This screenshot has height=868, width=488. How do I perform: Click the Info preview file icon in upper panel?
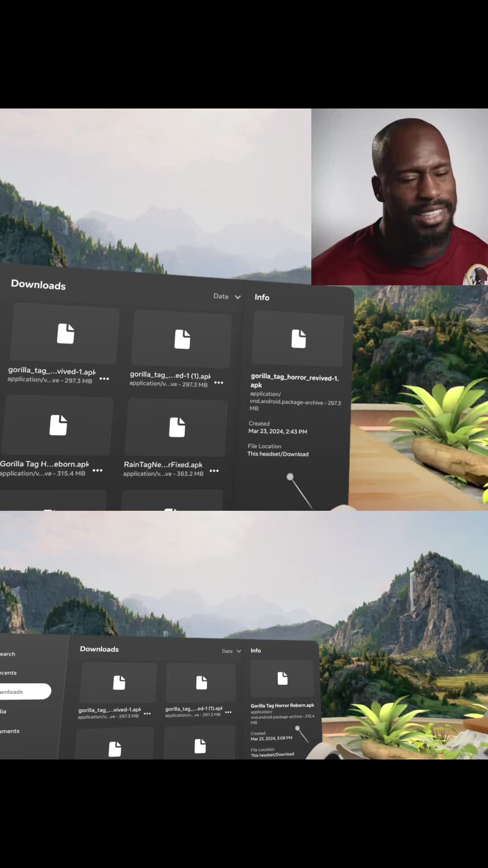[299, 339]
